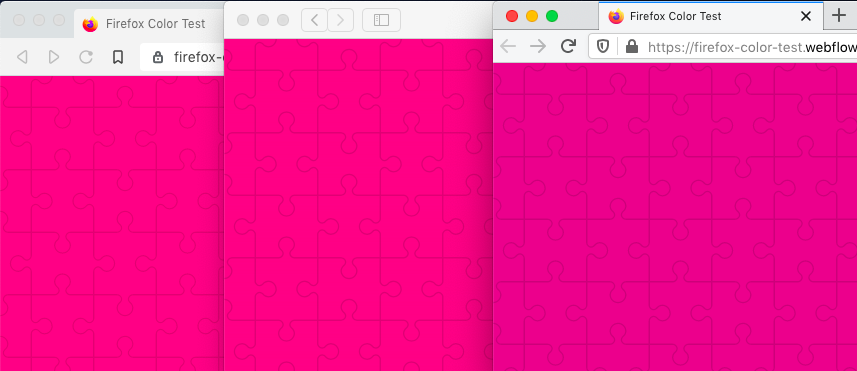The height and width of the screenshot is (371, 857).
Task: Reload the page in Firefox window
Action: point(568,46)
